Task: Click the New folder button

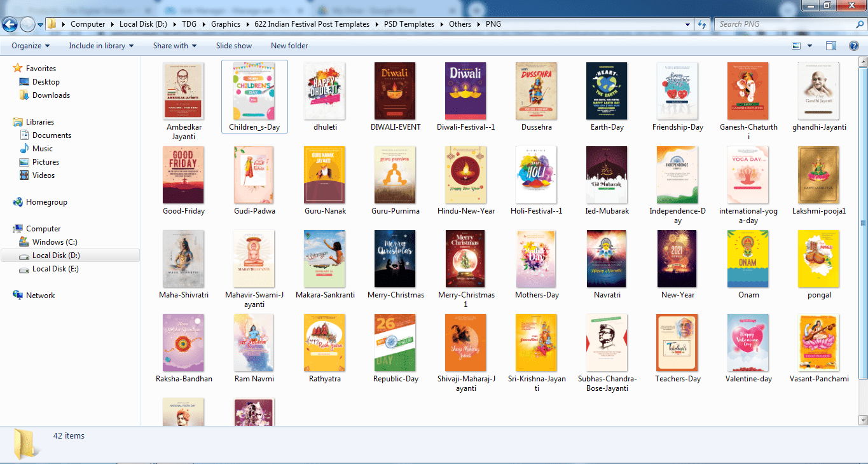Action: (x=289, y=46)
